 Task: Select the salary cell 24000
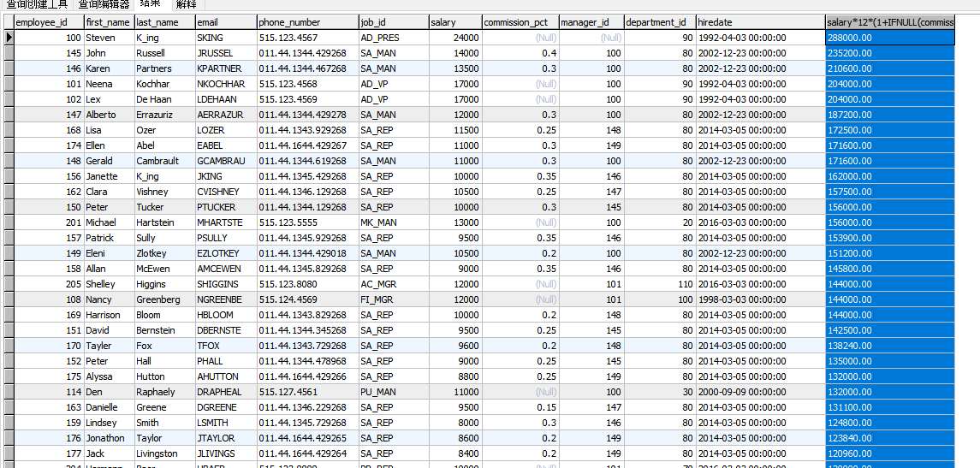[x=455, y=38]
